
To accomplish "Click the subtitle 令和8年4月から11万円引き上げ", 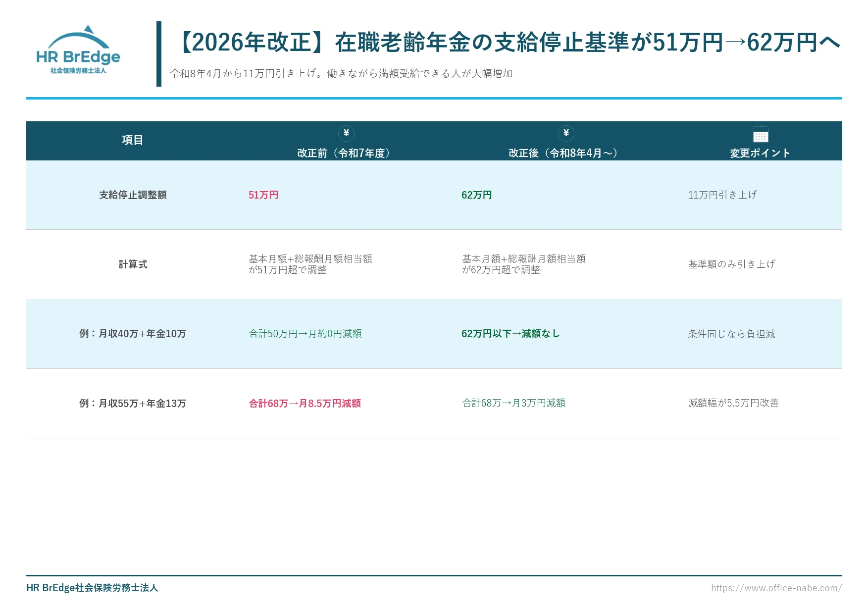I will [x=341, y=73].
